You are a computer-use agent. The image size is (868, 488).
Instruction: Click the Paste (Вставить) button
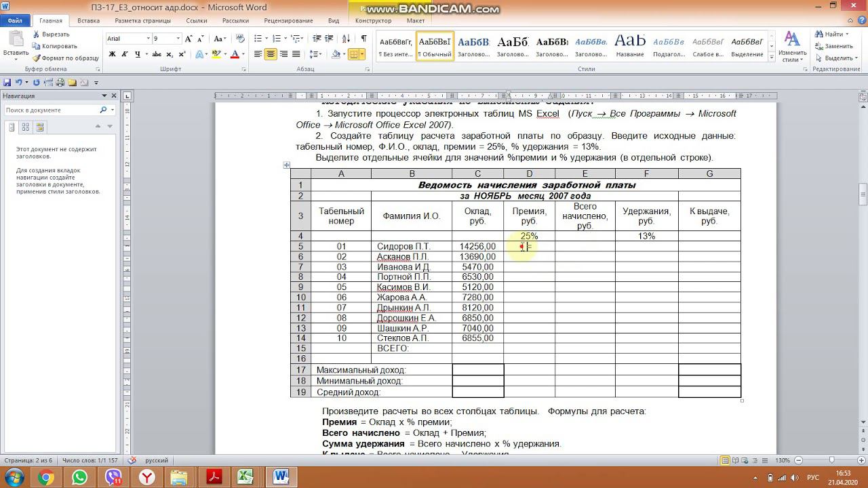(16, 45)
